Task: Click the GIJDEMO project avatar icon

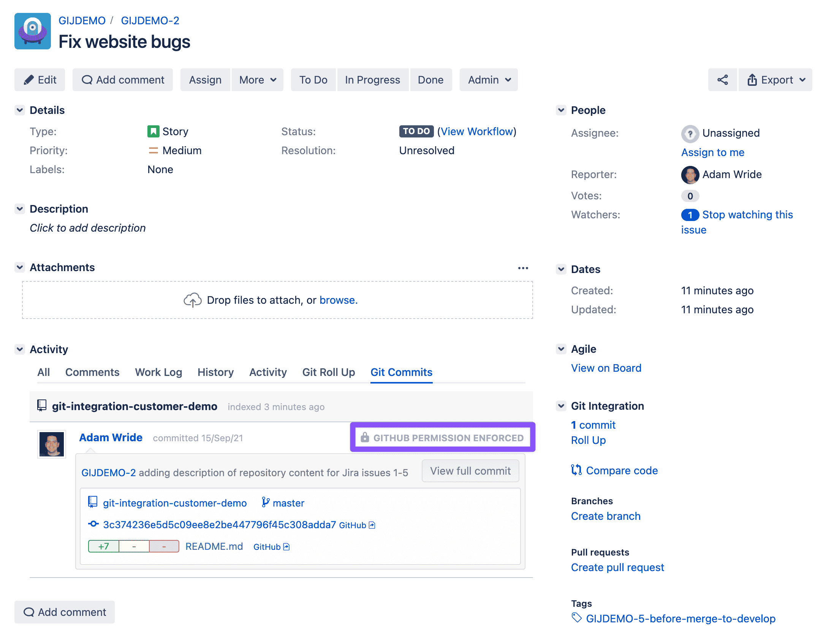Action: pos(33,31)
